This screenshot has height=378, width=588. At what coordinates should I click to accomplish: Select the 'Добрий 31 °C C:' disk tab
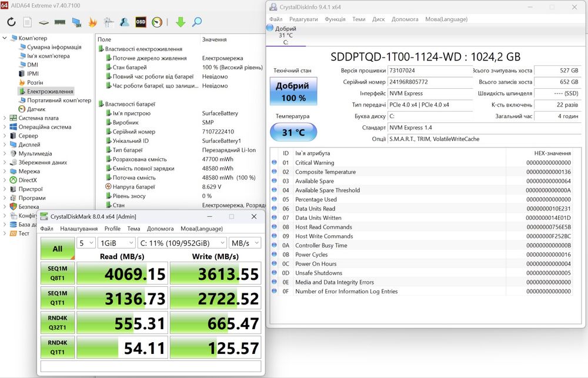pos(285,35)
